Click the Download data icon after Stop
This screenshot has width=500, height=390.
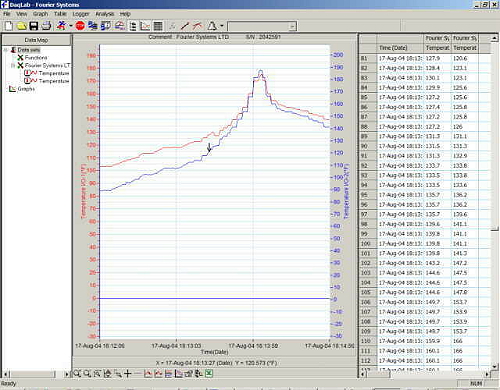click(x=92, y=26)
